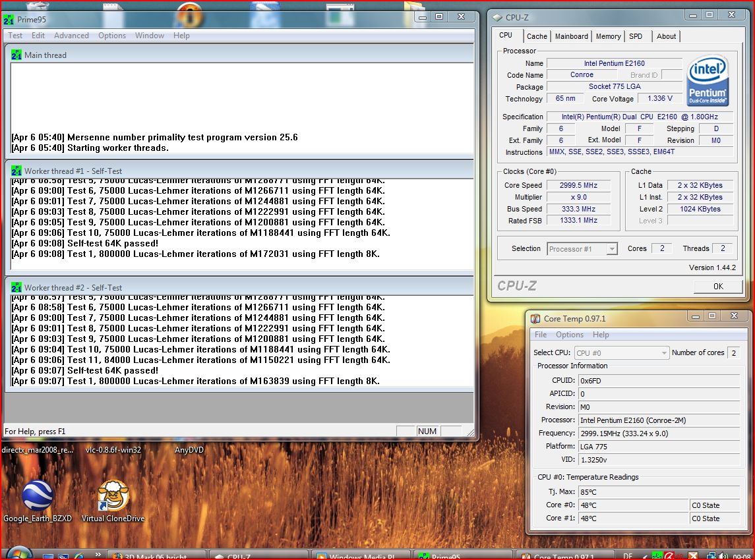Viewport: 755px width, 560px height.
Task: Open the Google_Earth_BZXD desktop icon
Action: click(38, 501)
